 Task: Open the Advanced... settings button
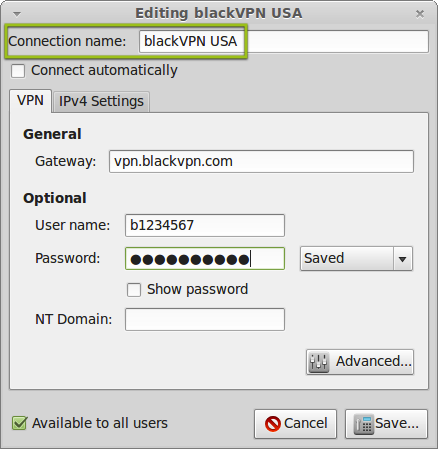coord(360,362)
